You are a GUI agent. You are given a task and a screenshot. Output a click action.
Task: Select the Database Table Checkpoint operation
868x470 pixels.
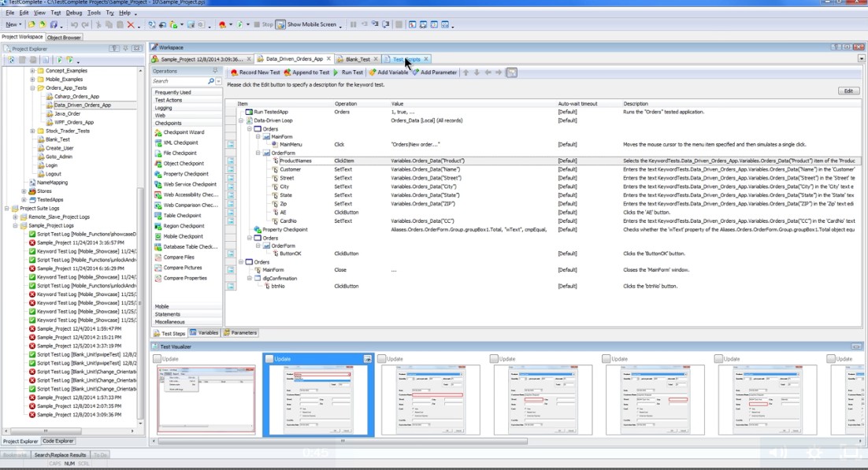click(x=185, y=247)
